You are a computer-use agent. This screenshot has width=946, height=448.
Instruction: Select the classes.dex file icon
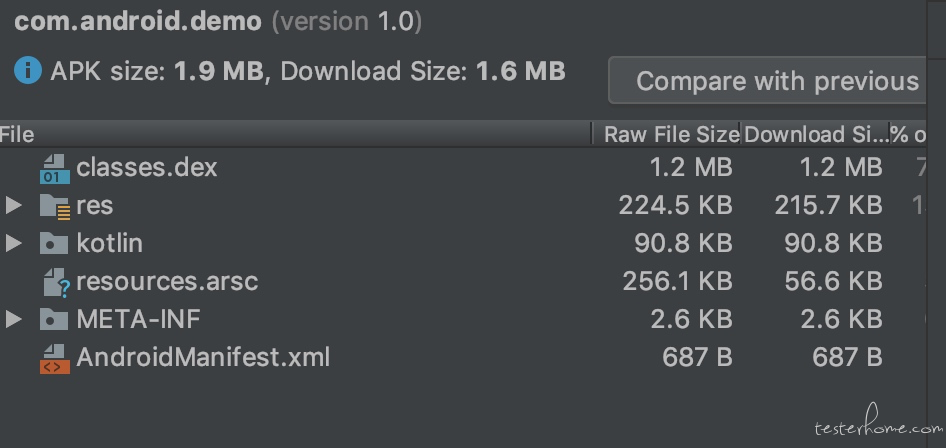(x=55, y=168)
